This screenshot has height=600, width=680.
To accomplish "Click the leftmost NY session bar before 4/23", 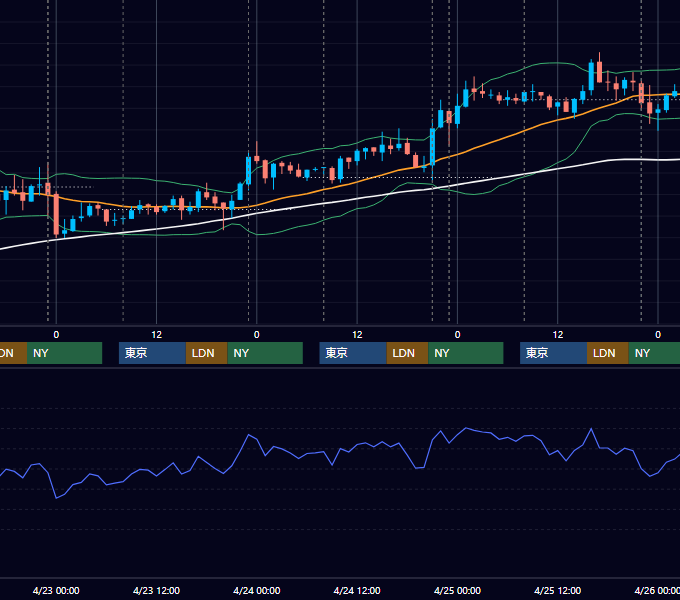I will point(64,353).
